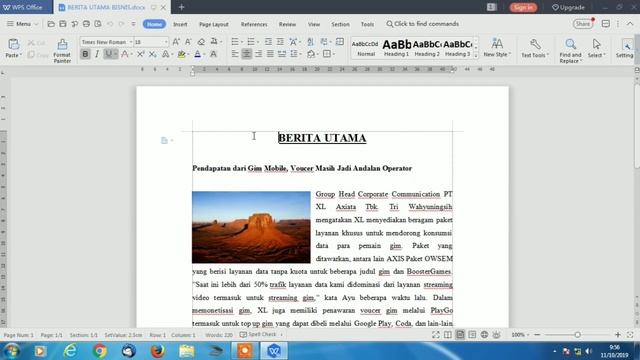640x360 pixels.
Task: Increase paragraph indent
Action: (x=280, y=42)
